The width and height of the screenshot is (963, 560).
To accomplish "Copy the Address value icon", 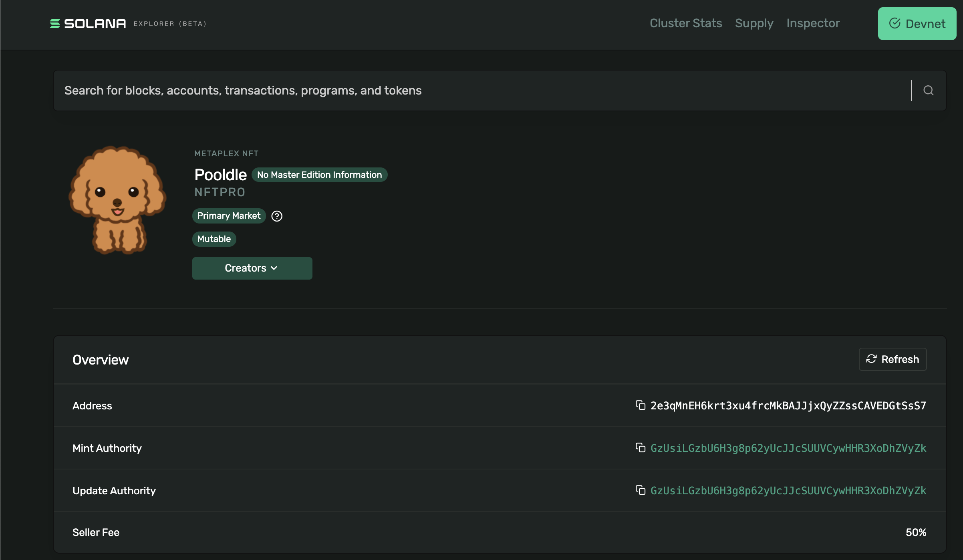I will (x=640, y=405).
